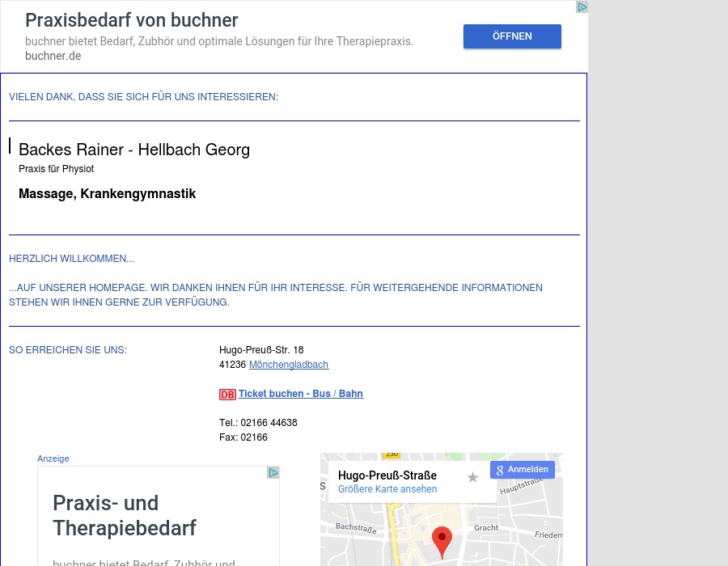The image size is (728, 566).
Task: Click the AdChoices icon in top banner
Action: click(x=582, y=7)
